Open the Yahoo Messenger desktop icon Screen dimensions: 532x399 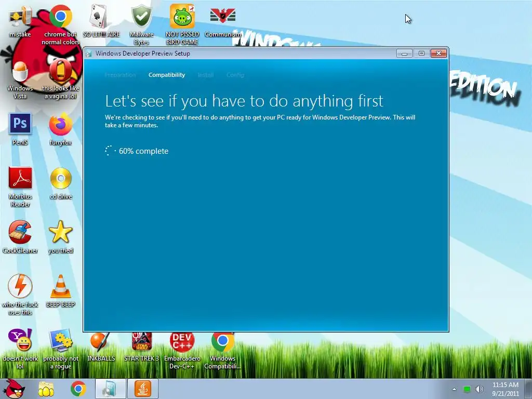(20, 350)
